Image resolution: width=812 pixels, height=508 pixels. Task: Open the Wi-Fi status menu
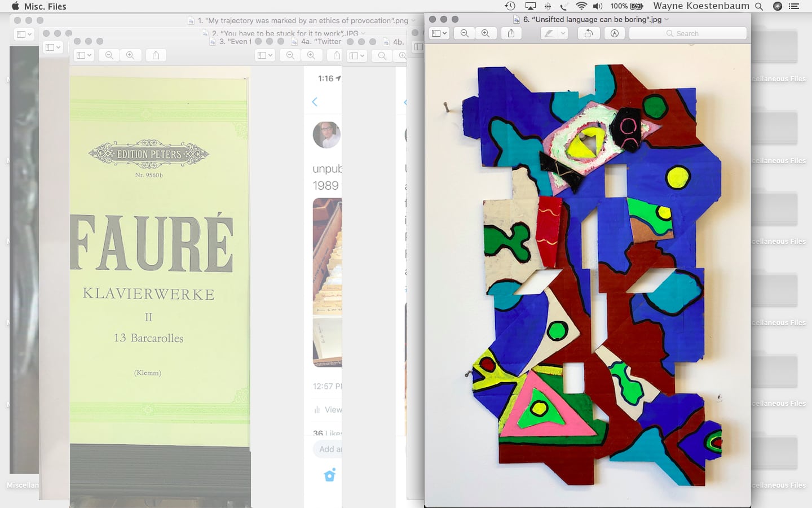pyautogui.click(x=581, y=6)
